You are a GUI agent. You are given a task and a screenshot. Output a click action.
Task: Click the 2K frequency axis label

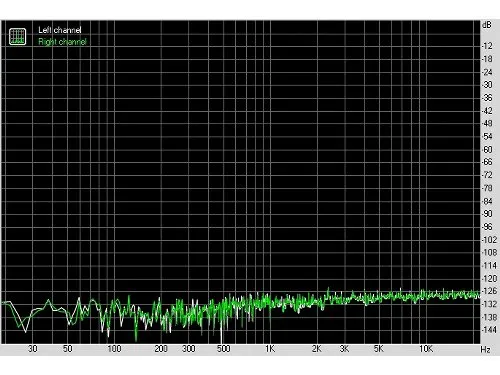pyautogui.click(x=317, y=349)
